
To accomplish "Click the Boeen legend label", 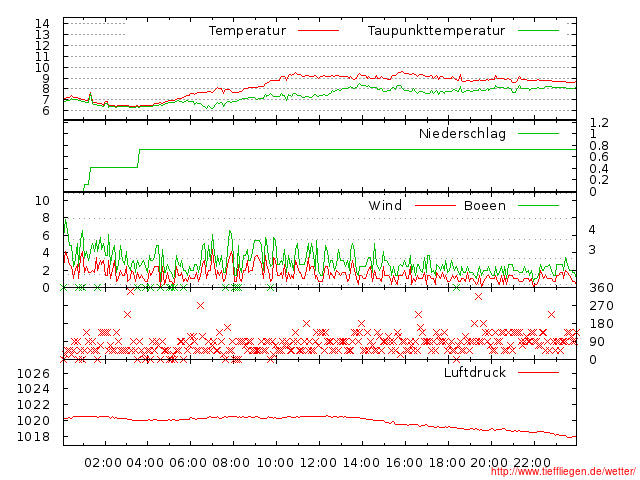I will click(485, 205).
